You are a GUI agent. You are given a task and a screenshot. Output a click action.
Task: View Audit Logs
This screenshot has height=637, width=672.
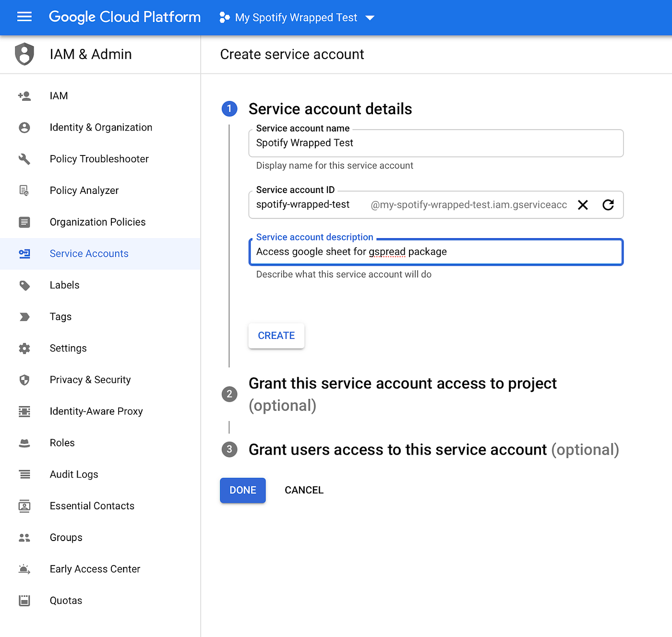pyautogui.click(x=100, y=474)
